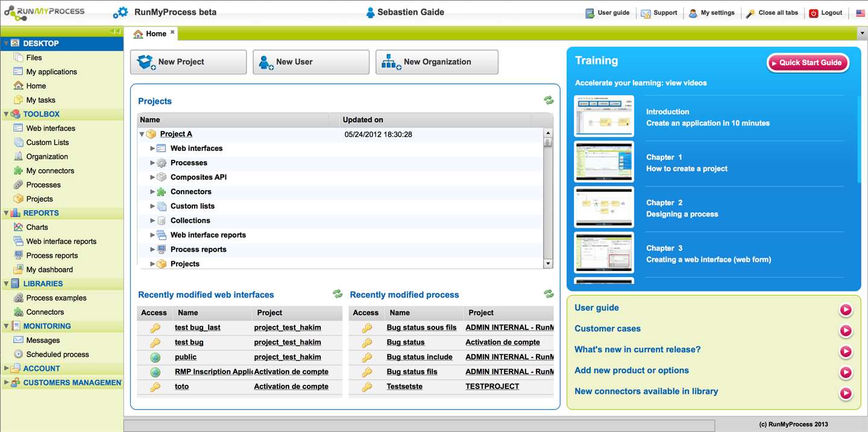Click the New Organization button
The height and width of the screenshot is (432, 868).
(x=437, y=62)
